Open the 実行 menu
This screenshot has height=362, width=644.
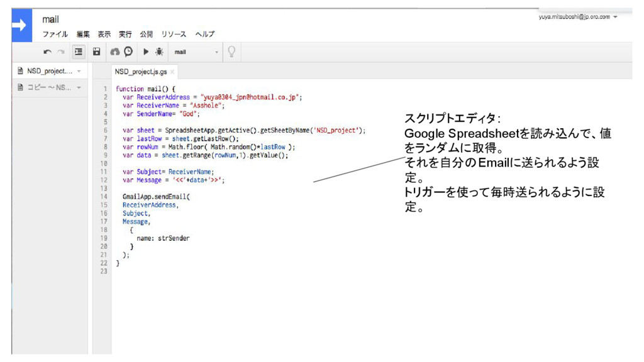tap(125, 34)
